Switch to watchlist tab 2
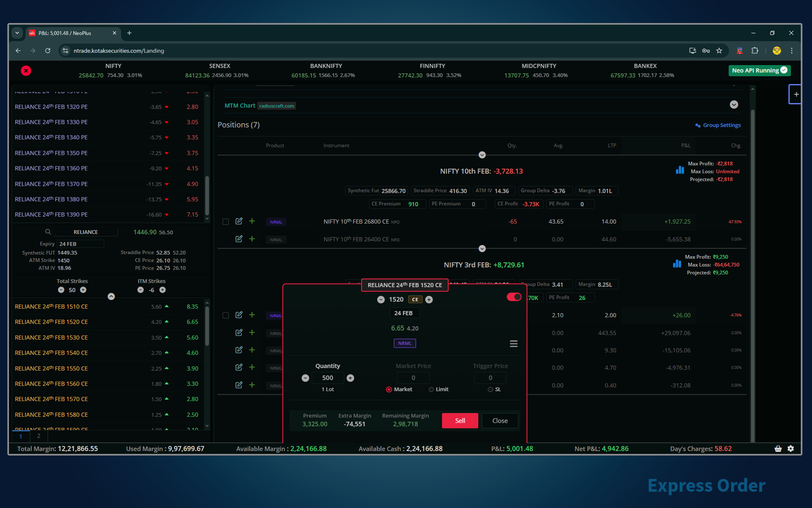This screenshot has width=812, height=508. coord(39,436)
